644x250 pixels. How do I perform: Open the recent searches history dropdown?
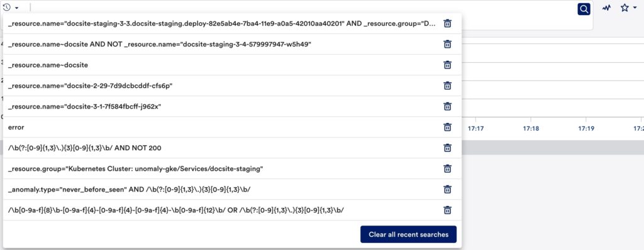10,8
